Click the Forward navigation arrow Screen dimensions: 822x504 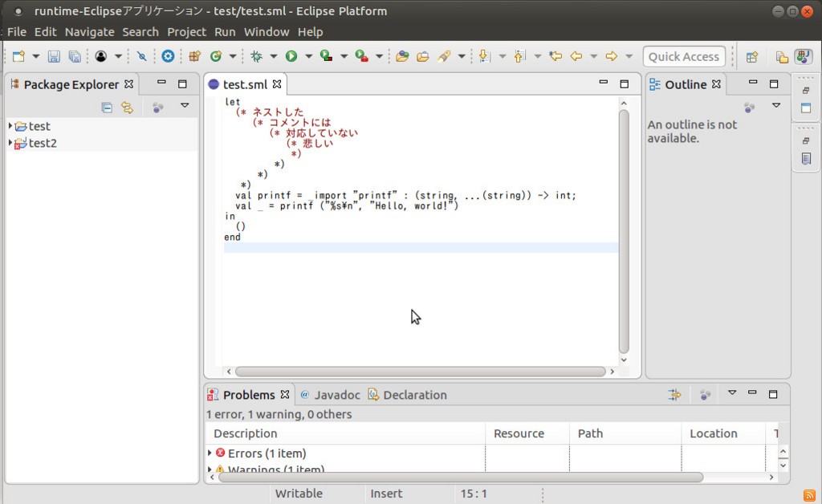tap(611, 56)
